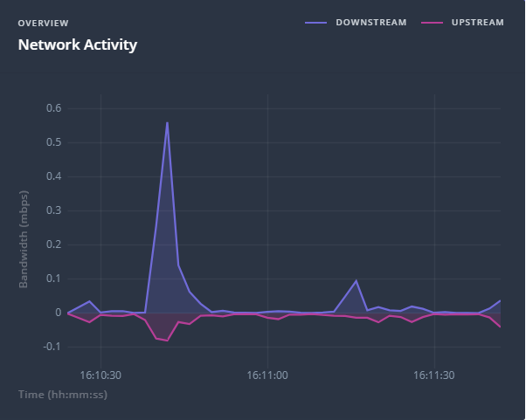Viewport: 526px width, 420px height.
Task: Click the smaller downstream peak after 16:11:00
Action: (356, 280)
